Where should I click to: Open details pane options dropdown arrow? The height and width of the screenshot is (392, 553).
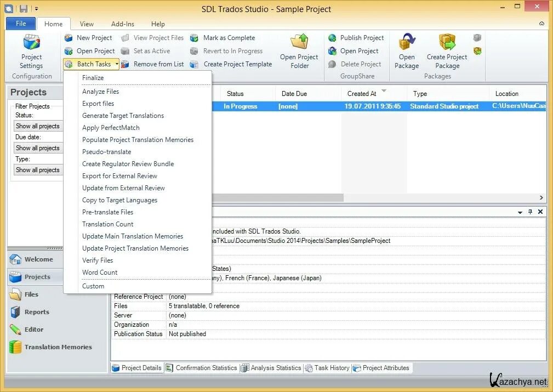tap(520, 212)
